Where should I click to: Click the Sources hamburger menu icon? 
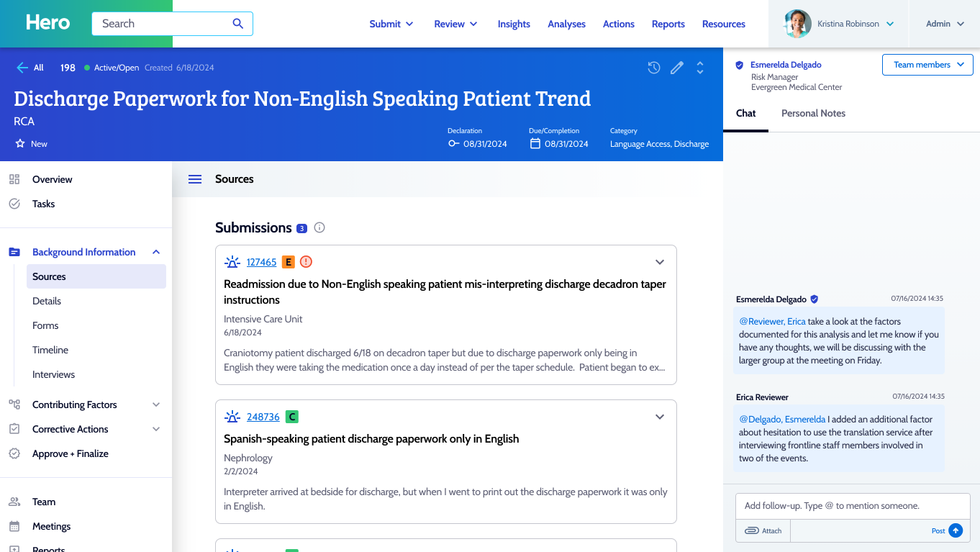(195, 179)
